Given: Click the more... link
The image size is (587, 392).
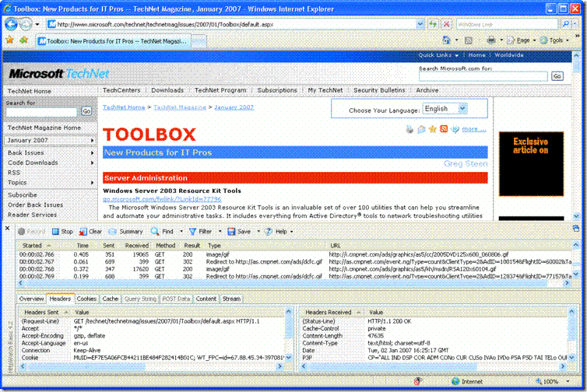Looking at the screenshot, I should pos(474,129).
